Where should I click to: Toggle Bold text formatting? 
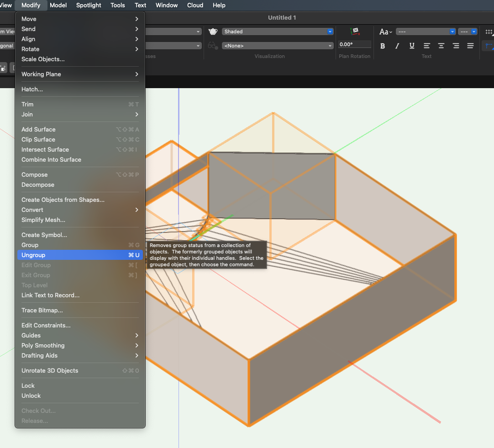[383, 46]
